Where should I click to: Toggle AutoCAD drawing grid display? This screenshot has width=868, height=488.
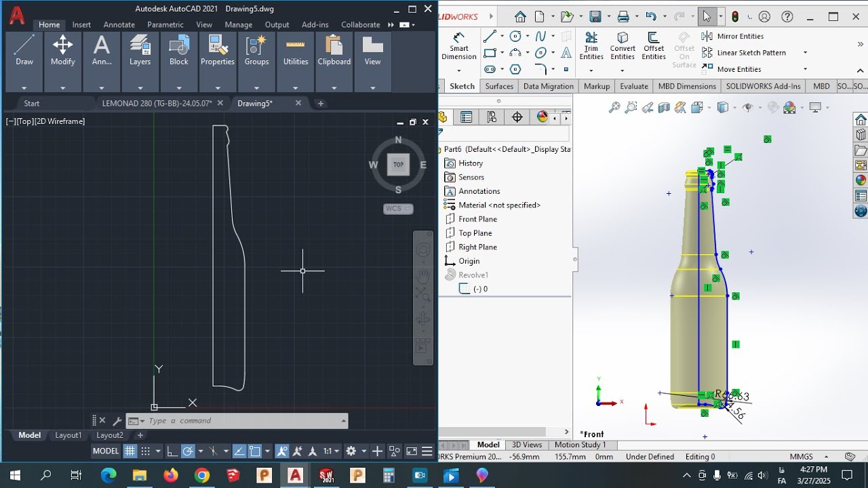130,451
